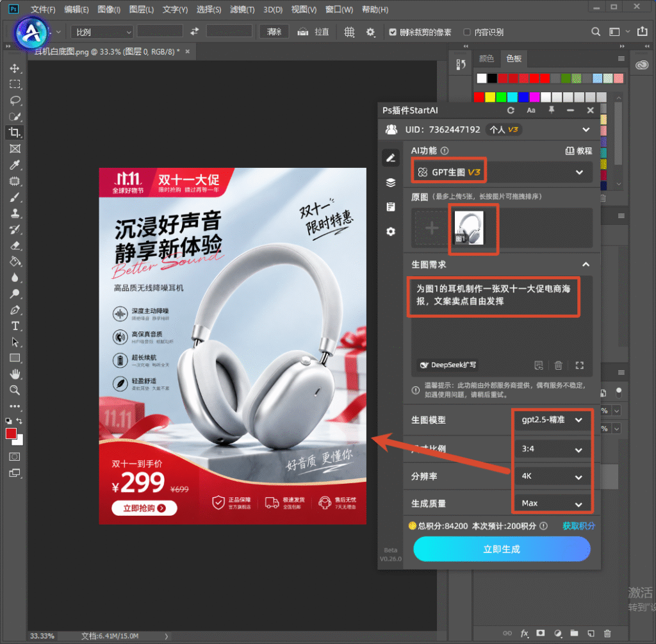Viewport: 656px width, 644px height.
Task: Click the 清除 button in options bar
Action: point(274,32)
